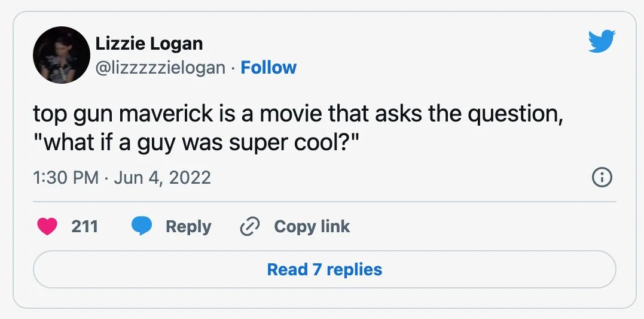Click the Reply text label
This screenshot has height=319, width=644.
[x=188, y=227]
